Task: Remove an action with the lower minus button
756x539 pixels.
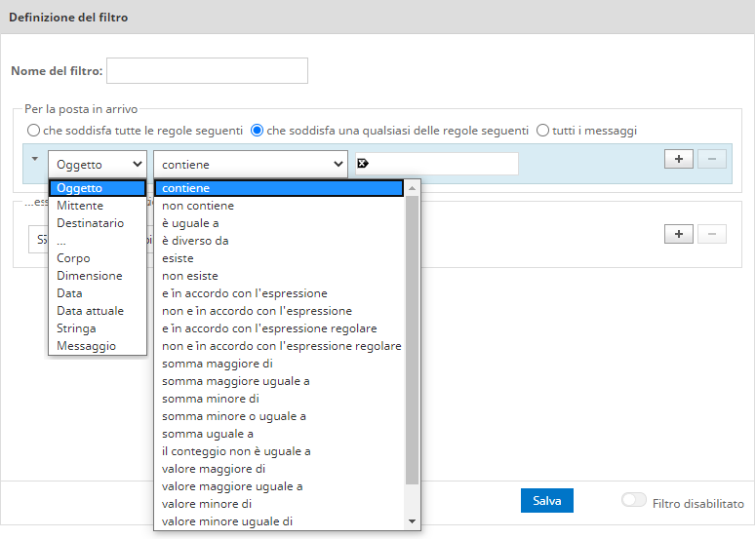Action: (712, 234)
